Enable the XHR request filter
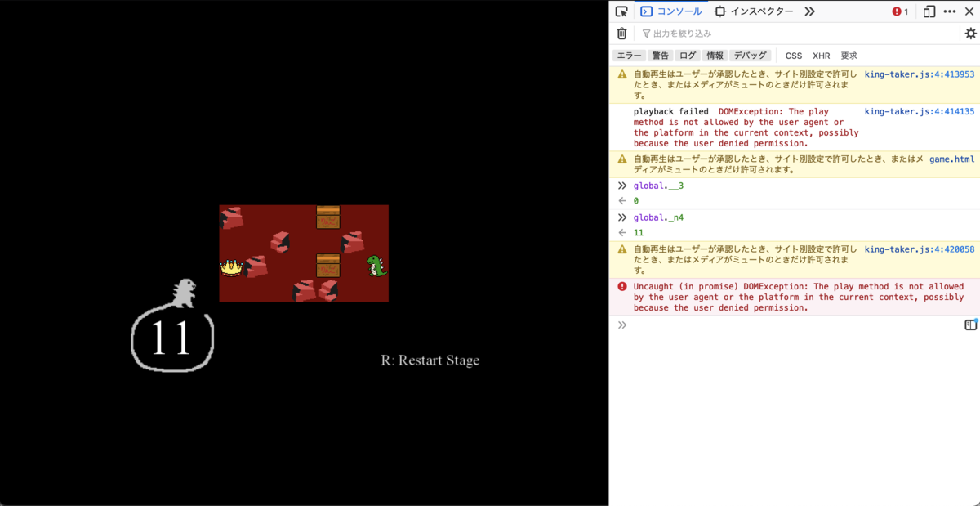 click(821, 55)
